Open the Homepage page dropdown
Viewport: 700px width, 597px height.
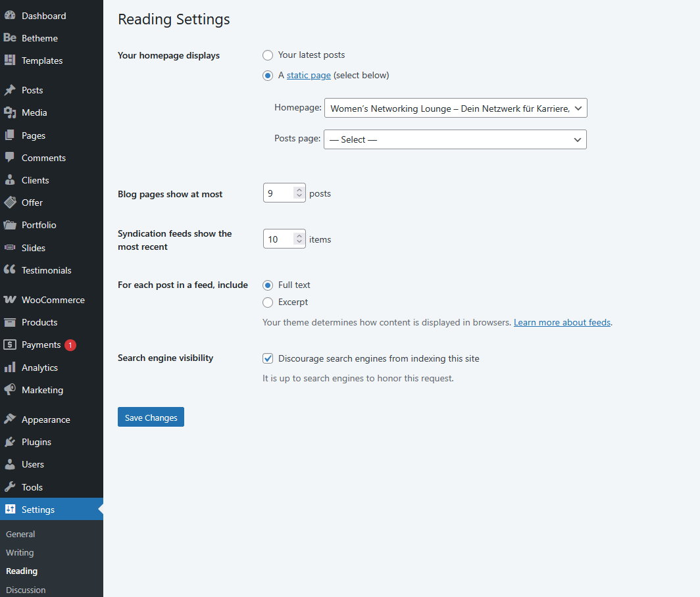click(455, 108)
